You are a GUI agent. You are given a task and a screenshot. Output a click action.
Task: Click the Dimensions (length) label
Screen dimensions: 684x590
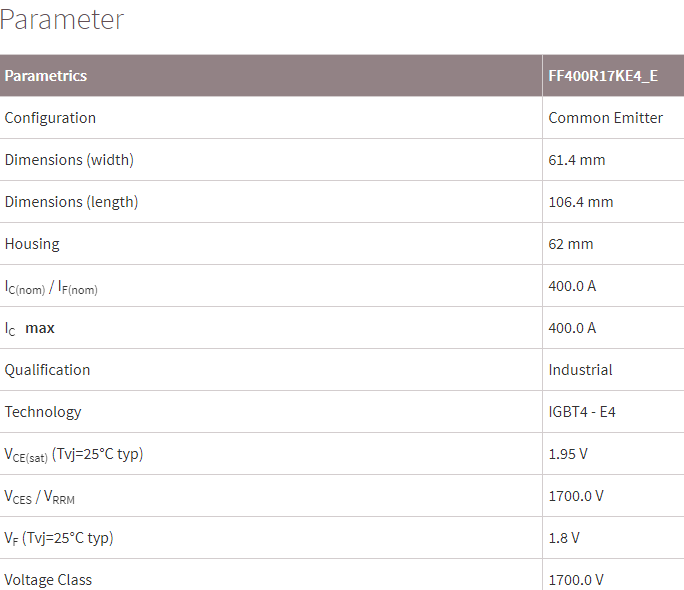[71, 202]
